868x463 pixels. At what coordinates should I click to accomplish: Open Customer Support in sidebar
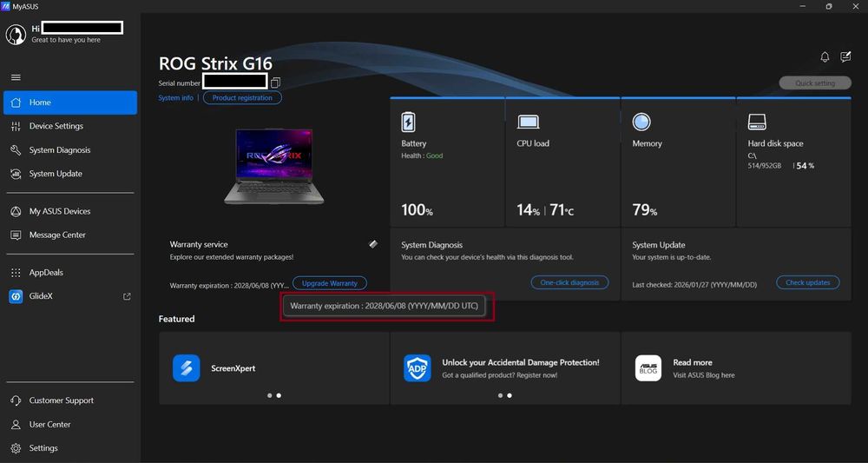click(70, 400)
